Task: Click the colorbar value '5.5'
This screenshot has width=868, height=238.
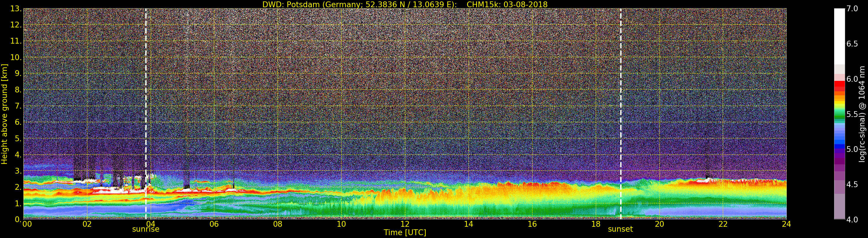Action: pos(852,114)
